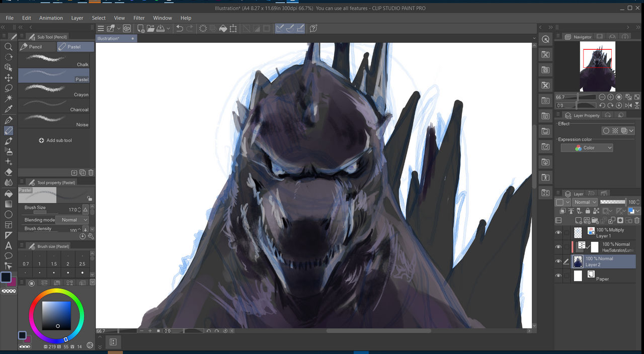Click the Flip horizontal icon in Navigator

(x=628, y=106)
